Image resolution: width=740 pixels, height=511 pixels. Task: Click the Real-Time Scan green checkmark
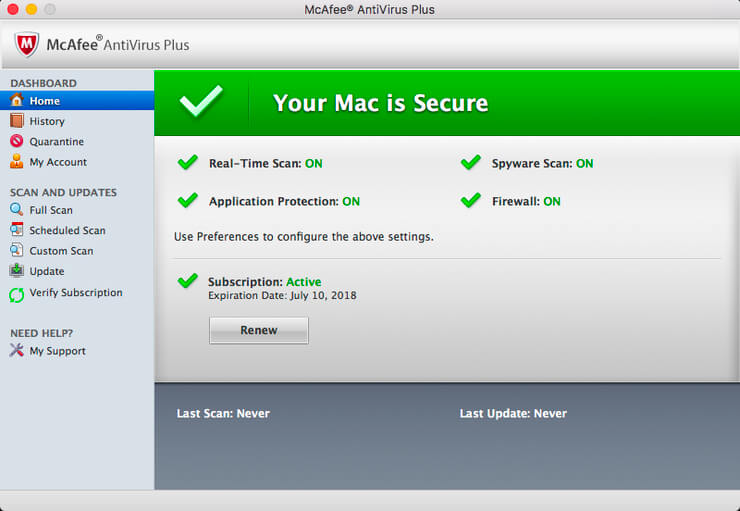[187, 163]
